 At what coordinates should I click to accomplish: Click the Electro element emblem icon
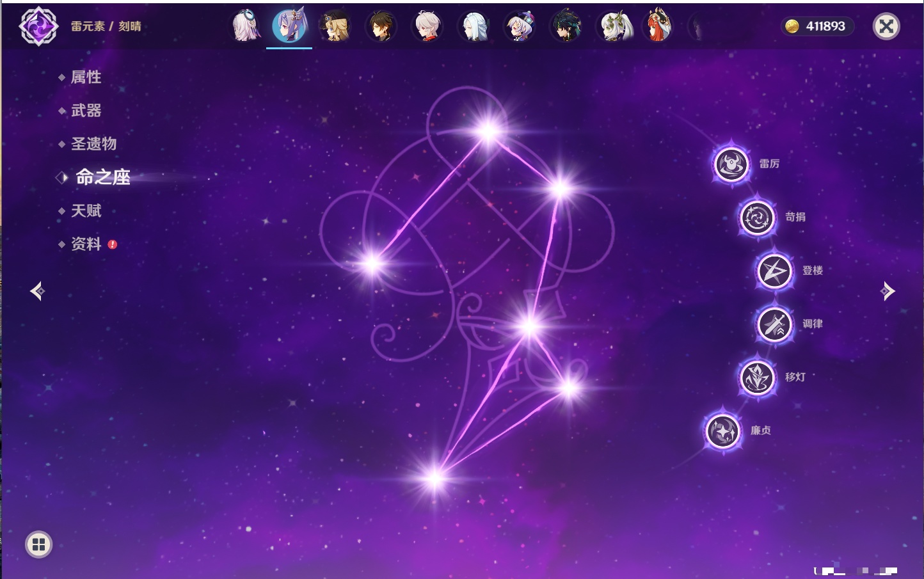click(38, 26)
